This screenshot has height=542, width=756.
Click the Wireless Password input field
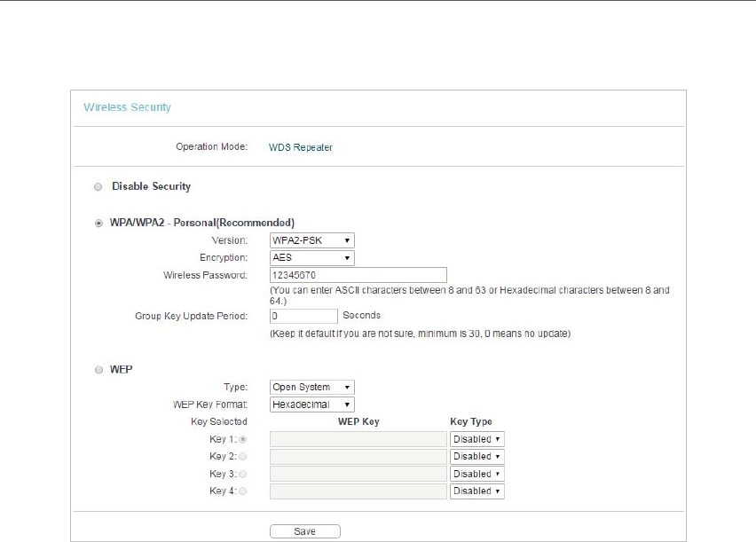[358, 275]
